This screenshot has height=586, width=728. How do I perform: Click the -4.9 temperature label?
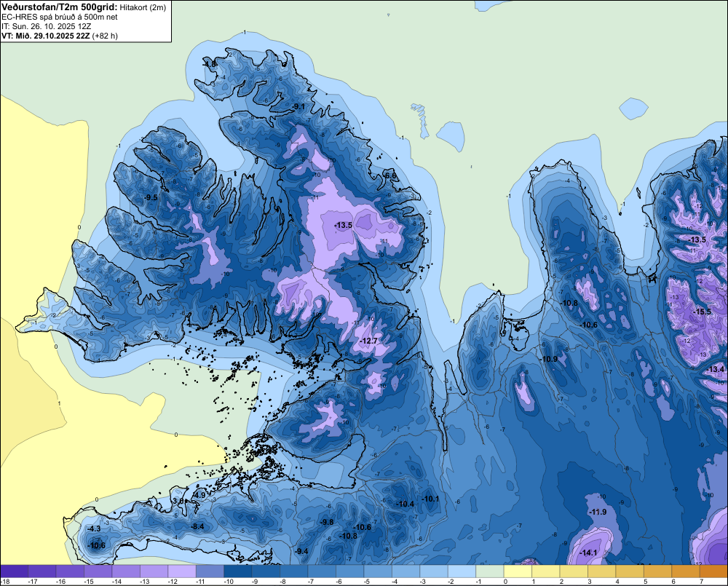[x=199, y=495]
